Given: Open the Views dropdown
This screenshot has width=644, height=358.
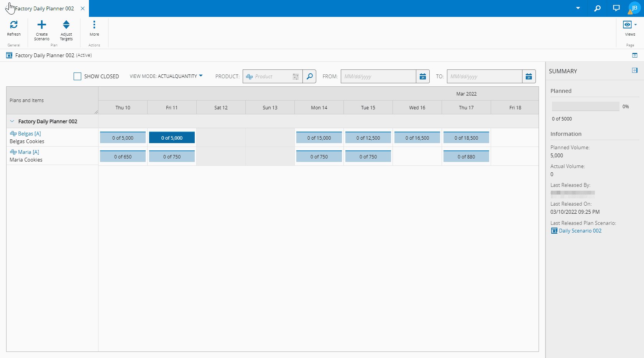Looking at the screenshot, I should tap(629, 25).
